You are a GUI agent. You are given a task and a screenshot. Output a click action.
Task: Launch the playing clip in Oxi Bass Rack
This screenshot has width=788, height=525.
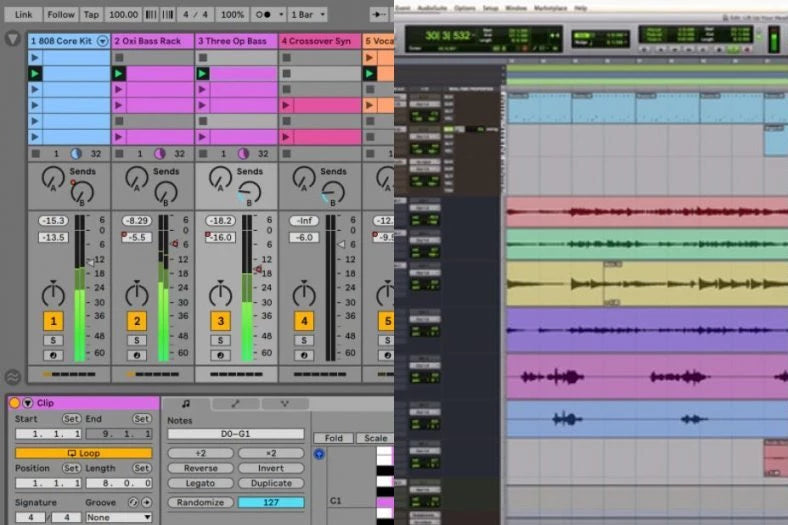(119, 73)
